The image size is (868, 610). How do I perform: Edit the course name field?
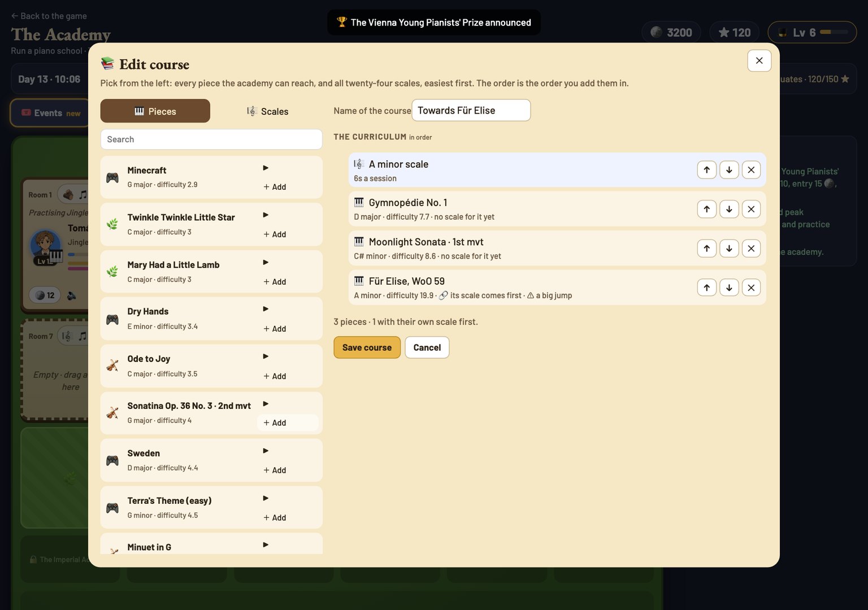point(471,110)
